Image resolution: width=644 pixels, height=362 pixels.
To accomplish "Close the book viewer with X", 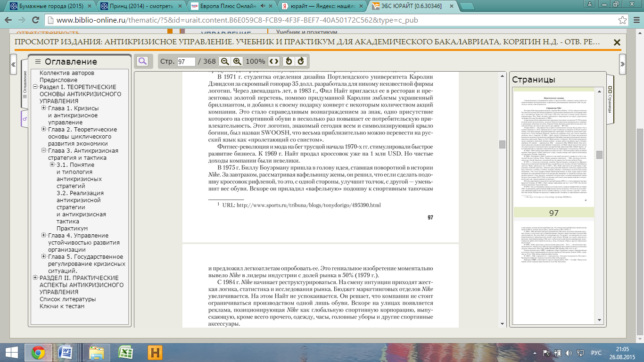I will tap(617, 42).
